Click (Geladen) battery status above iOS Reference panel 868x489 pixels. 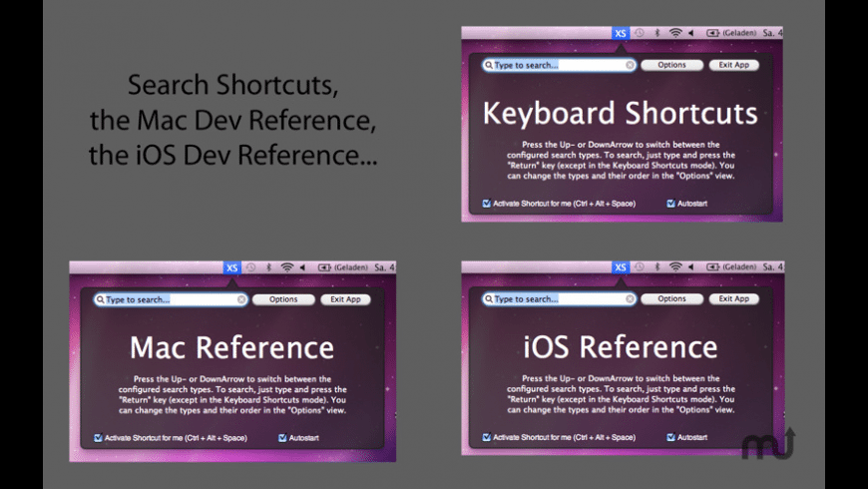(x=739, y=266)
